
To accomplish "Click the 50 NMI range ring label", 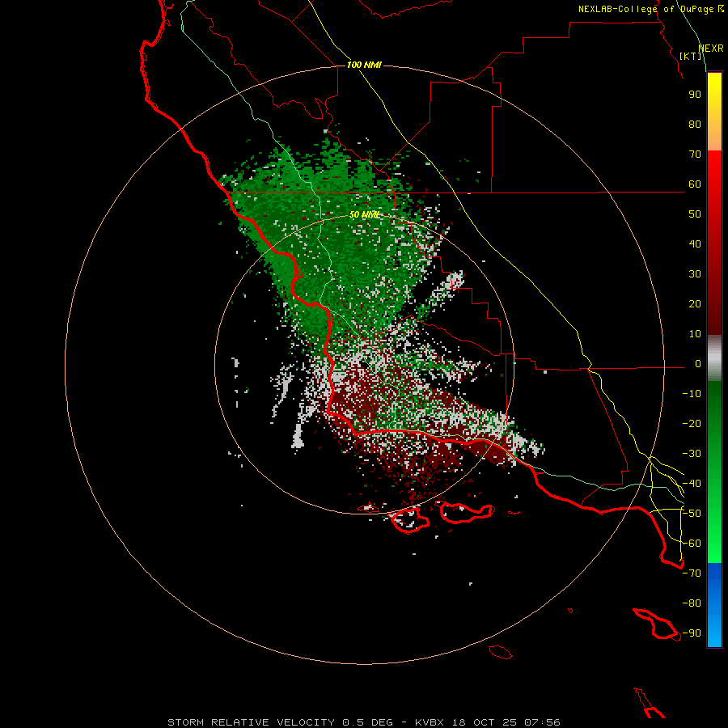I will click(364, 214).
